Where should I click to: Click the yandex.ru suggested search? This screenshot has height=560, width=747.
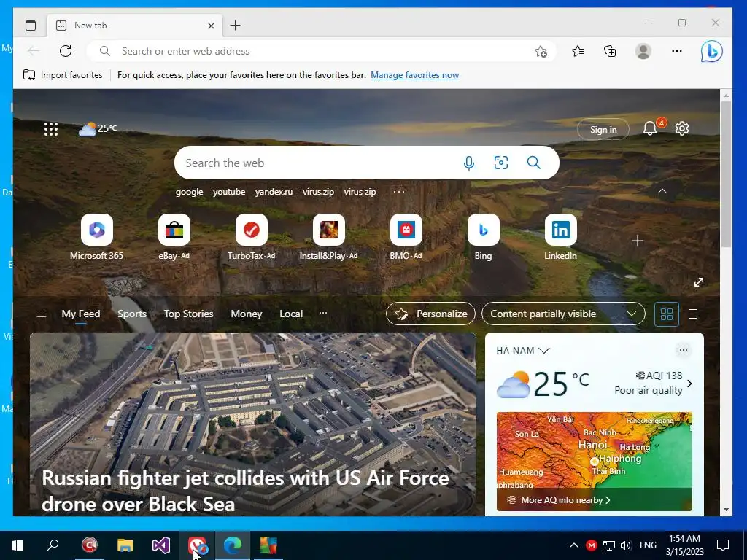[x=274, y=192]
